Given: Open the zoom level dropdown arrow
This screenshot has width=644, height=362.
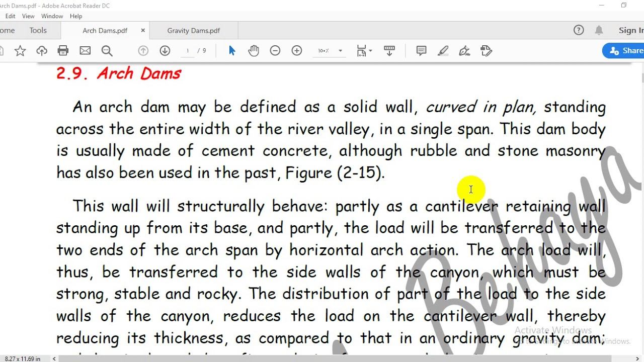Looking at the screenshot, I should (340, 51).
